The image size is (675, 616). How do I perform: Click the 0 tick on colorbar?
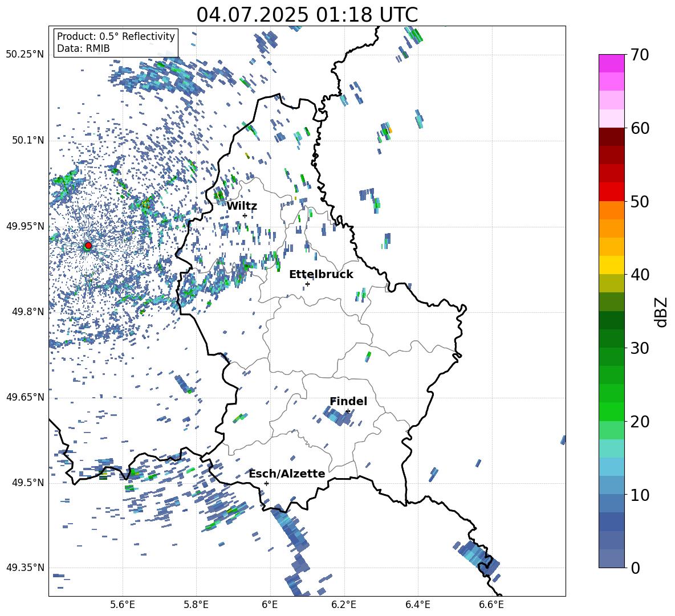[635, 568]
